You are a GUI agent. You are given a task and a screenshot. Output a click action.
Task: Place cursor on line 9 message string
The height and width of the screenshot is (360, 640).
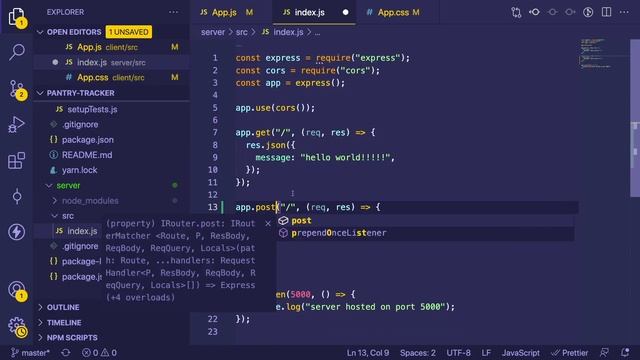[346, 158]
